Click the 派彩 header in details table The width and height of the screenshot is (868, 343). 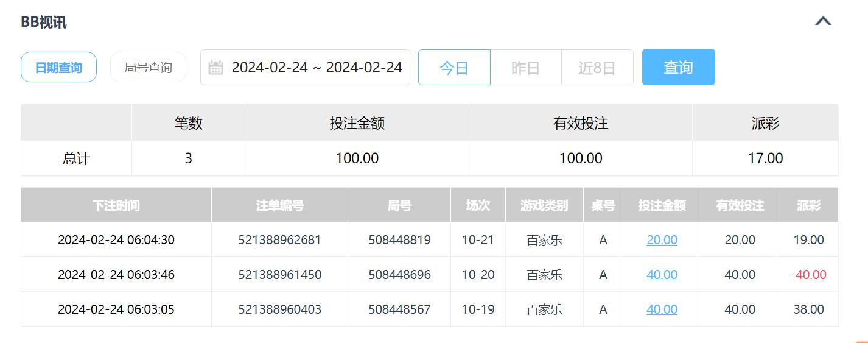click(808, 205)
